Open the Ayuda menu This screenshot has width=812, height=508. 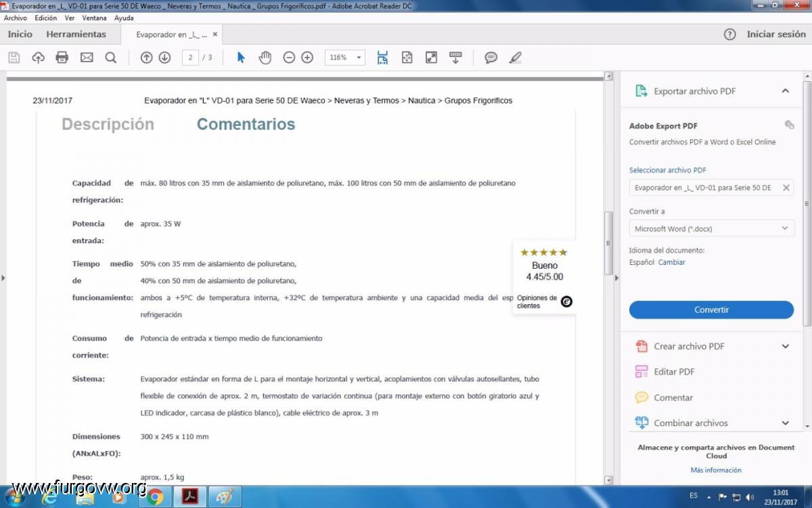tap(124, 18)
